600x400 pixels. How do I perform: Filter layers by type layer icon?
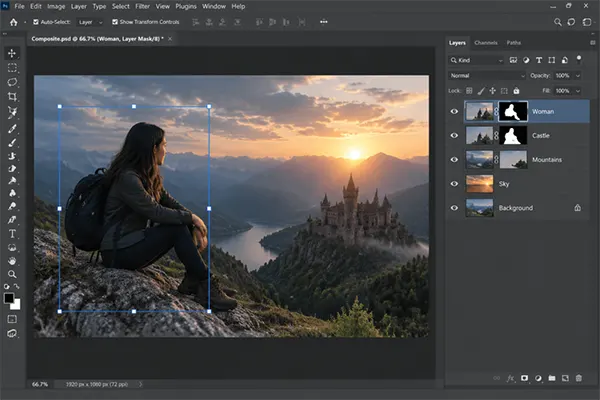539,60
